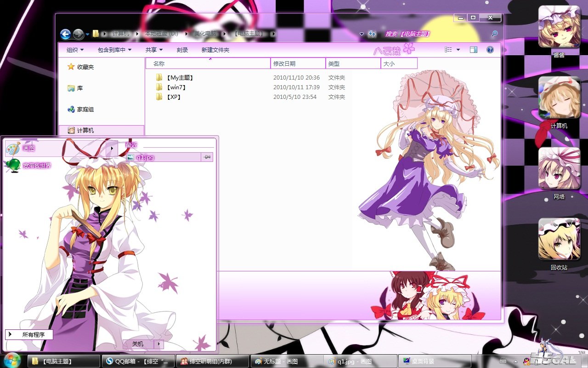Click the 酱酱 desktop icon
This screenshot has height=368, width=588.
[559, 32]
